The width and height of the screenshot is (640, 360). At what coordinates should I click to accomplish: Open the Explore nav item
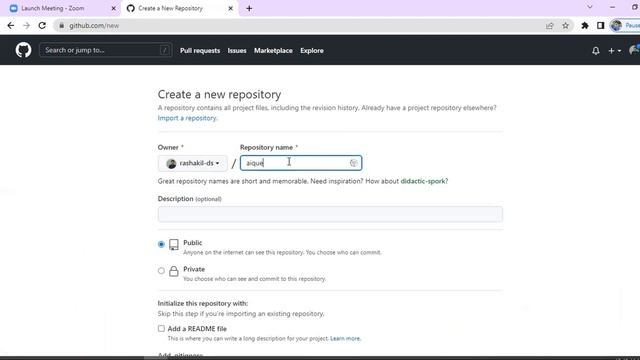click(x=312, y=51)
